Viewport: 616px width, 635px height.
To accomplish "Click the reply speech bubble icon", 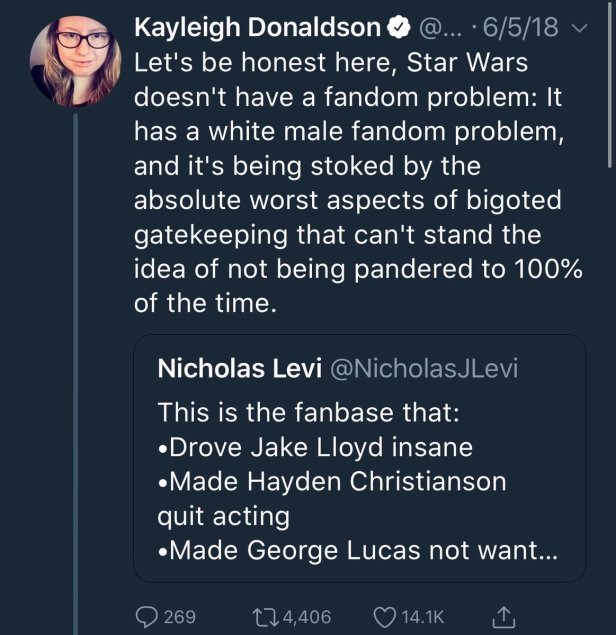I will coord(148,614).
